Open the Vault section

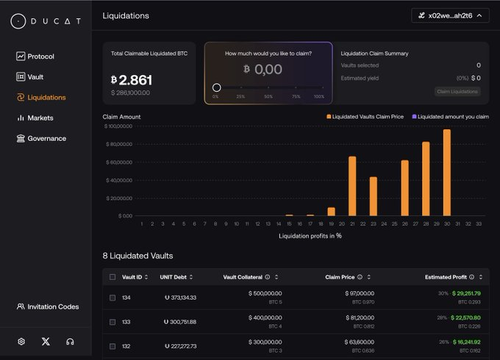click(x=30, y=77)
